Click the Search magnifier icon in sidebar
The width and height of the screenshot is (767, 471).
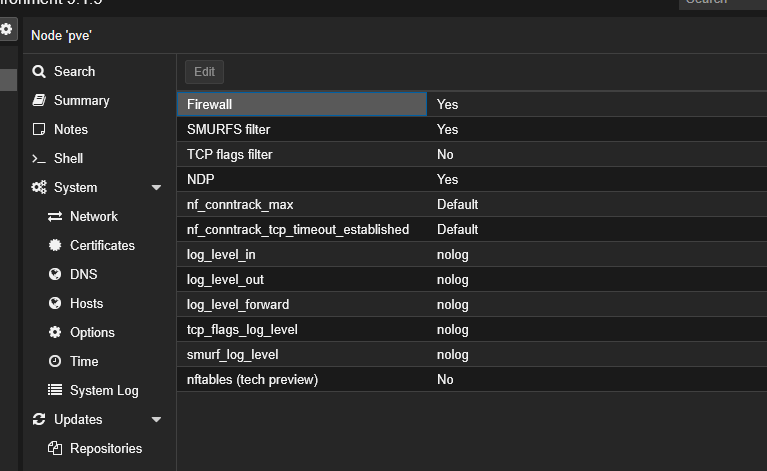coord(39,71)
